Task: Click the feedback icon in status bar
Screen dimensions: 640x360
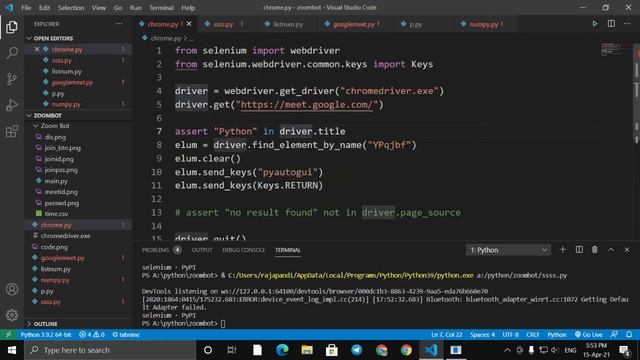Action: (614, 335)
